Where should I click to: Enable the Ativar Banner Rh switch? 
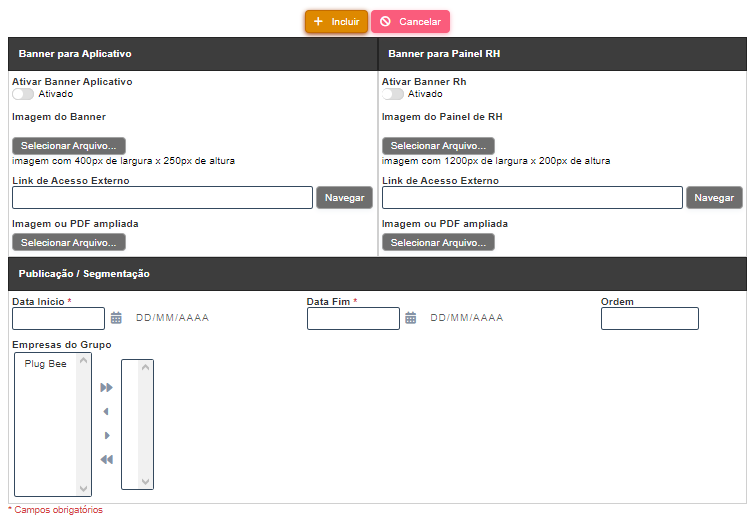pyautogui.click(x=393, y=94)
